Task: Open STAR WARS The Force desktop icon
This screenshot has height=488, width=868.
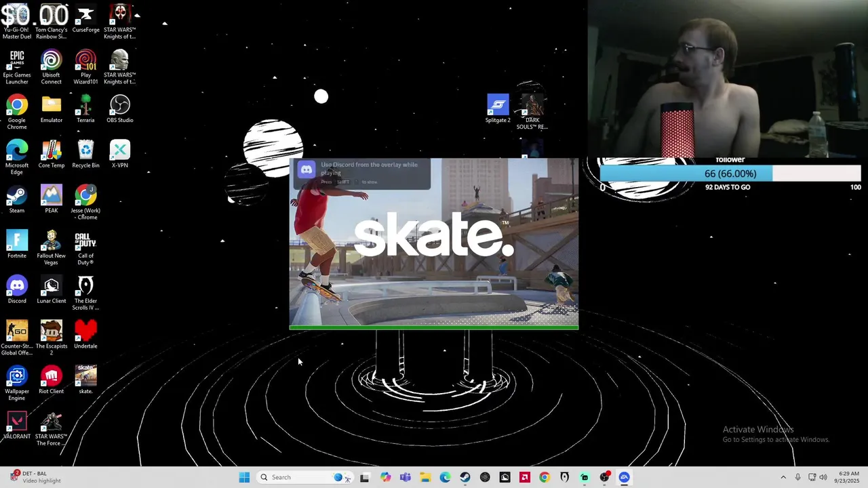Action: (x=52, y=428)
